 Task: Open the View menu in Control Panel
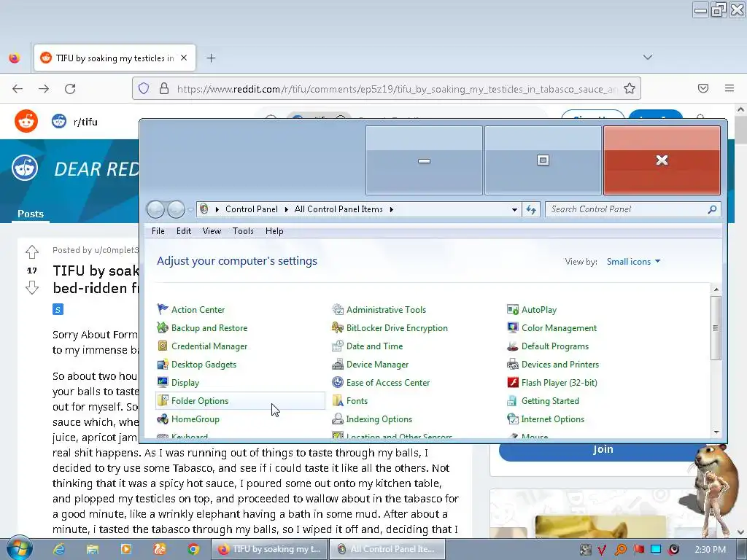point(212,231)
